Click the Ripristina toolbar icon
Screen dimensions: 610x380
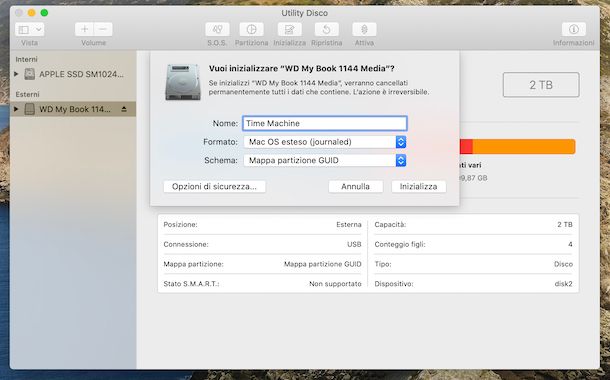(326, 30)
